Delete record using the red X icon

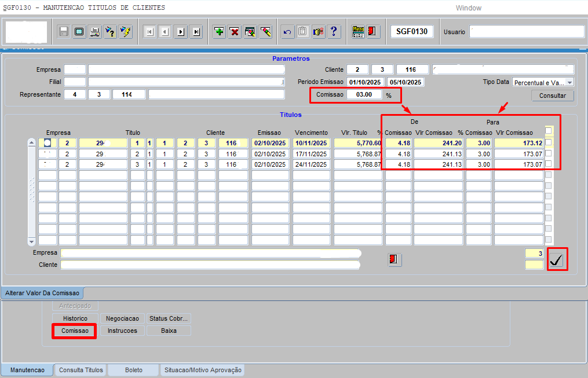coord(235,32)
